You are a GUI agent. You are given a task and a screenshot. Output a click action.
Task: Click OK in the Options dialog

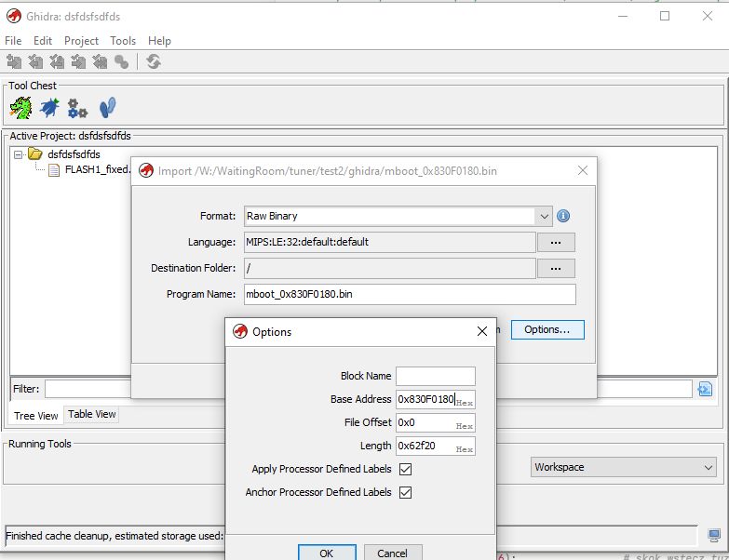tap(327, 553)
